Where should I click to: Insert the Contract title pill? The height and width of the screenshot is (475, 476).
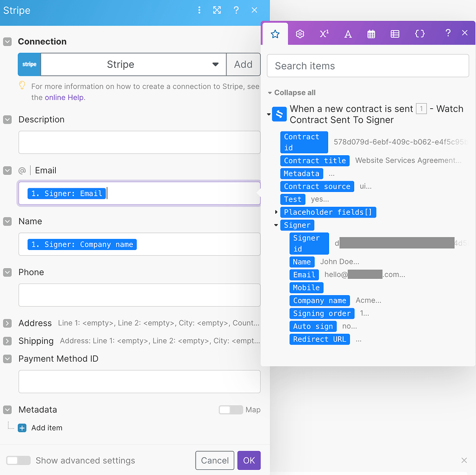click(x=315, y=160)
